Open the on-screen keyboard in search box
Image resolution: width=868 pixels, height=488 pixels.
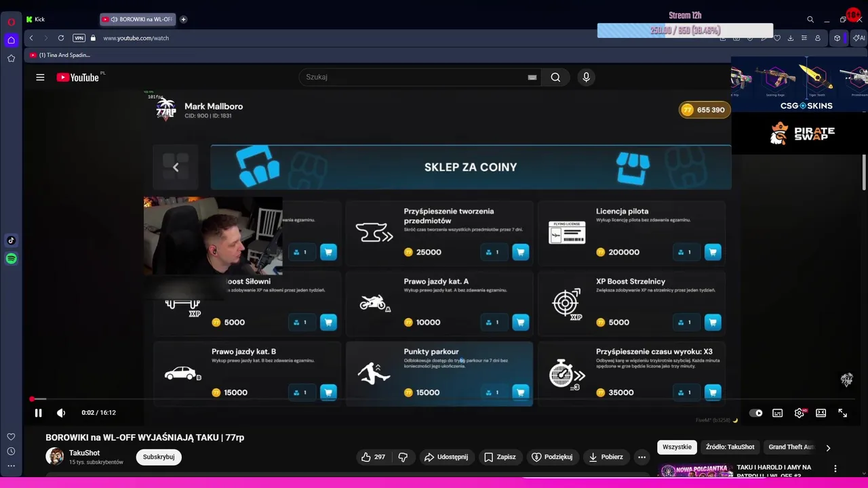click(x=532, y=77)
